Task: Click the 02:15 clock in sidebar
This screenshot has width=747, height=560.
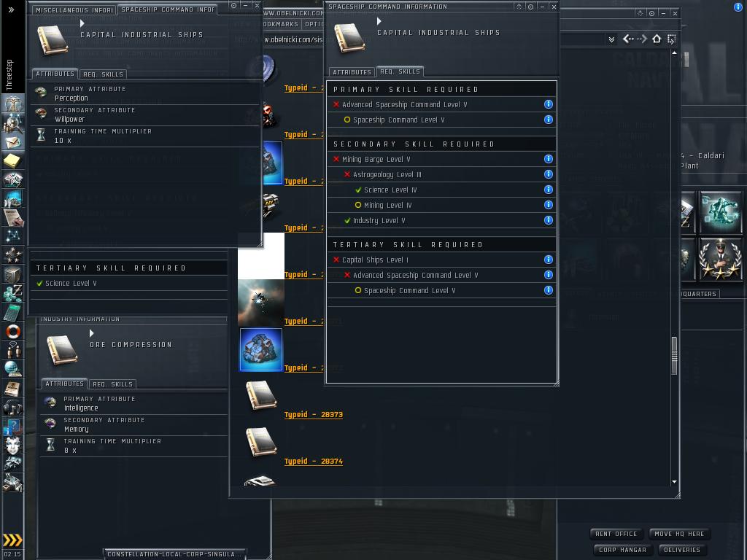Action: click(x=12, y=554)
